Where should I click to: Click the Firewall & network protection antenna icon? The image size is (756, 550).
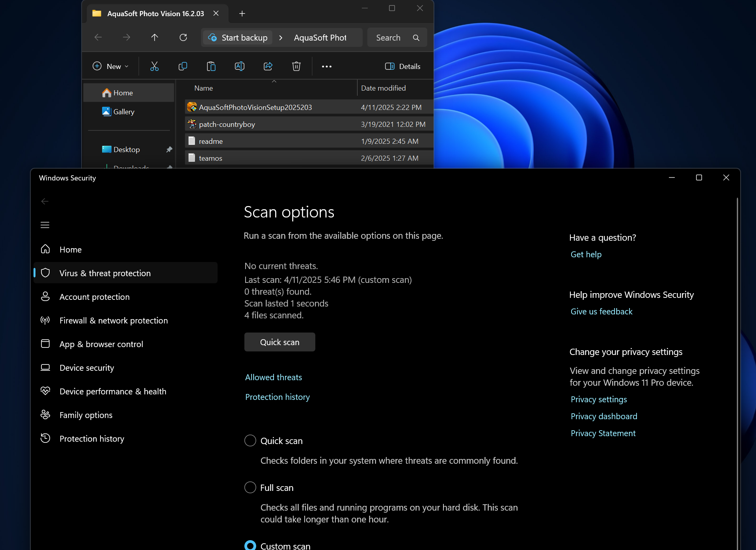[45, 320]
